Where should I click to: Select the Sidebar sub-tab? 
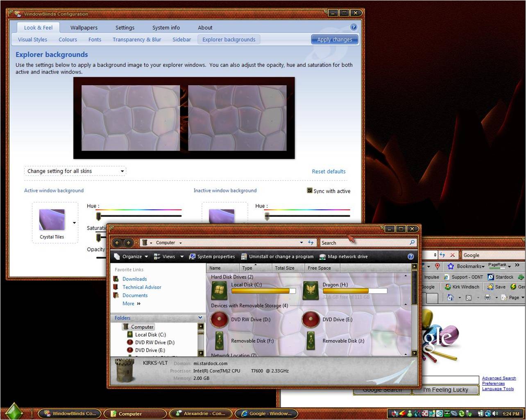[181, 39]
